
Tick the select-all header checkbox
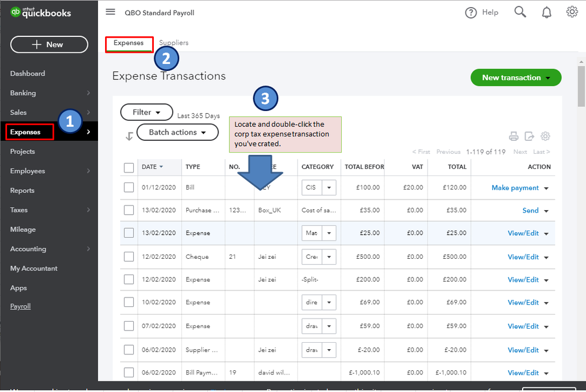click(129, 167)
